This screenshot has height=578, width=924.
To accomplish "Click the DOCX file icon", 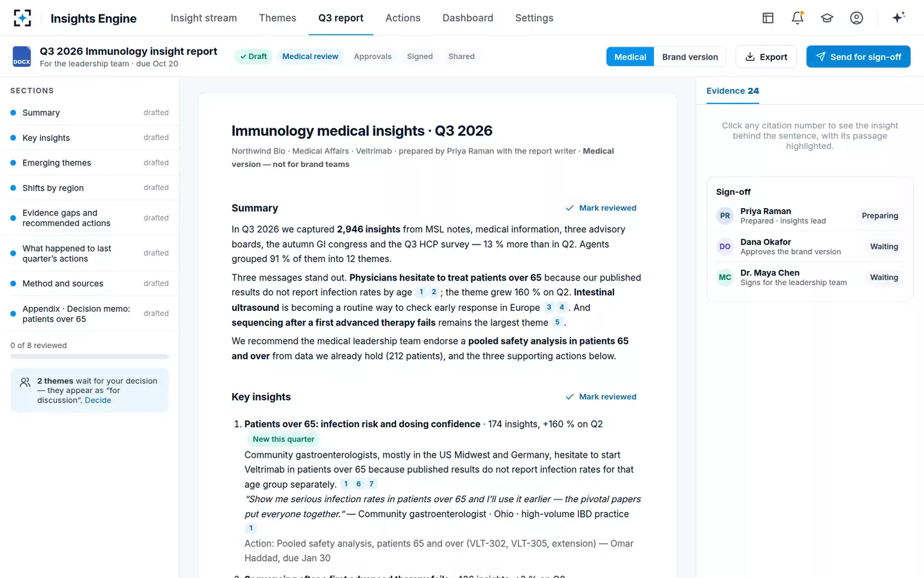I will pos(22,57).
